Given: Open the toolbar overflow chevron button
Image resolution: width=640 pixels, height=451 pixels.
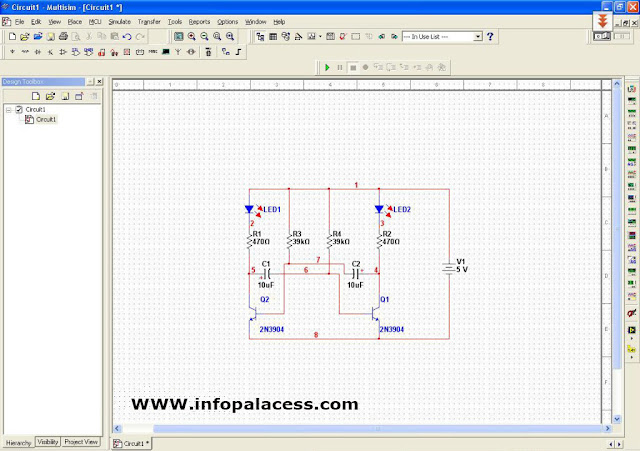Looking at the screenshot, I should (602, 21).
